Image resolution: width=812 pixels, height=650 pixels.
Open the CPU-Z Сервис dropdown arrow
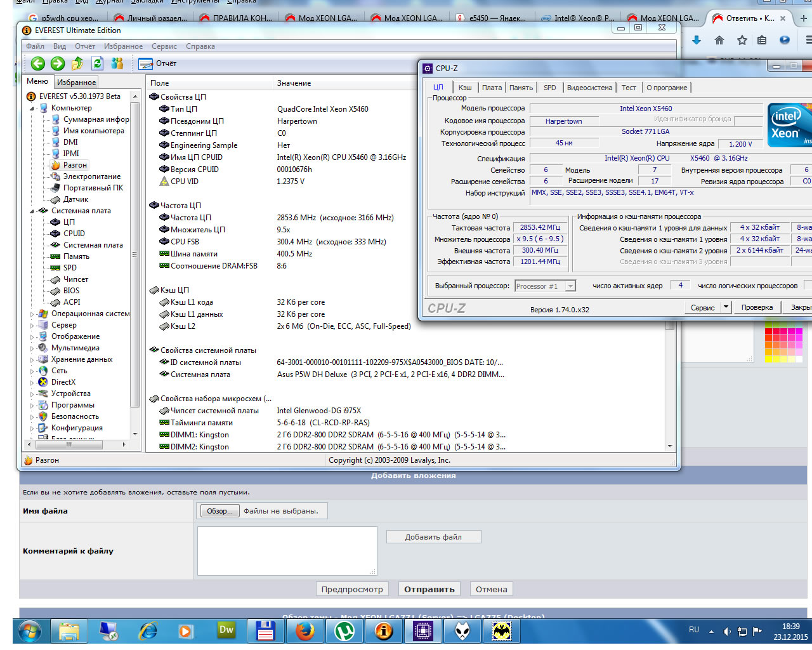click(x=726, y=307)
